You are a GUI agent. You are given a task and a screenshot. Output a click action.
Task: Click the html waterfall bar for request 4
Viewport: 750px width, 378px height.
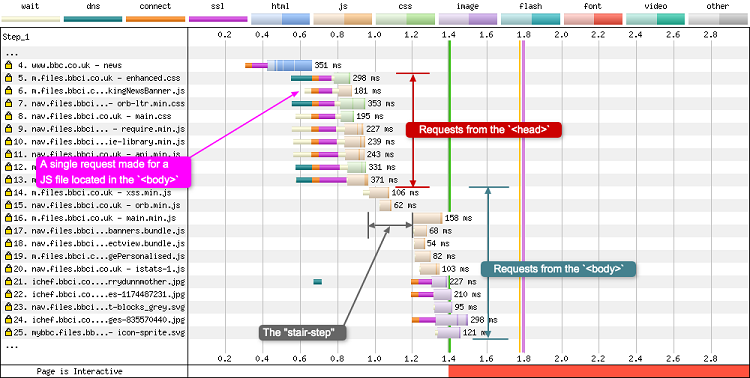pyautogui.click(x=289, y=65)
